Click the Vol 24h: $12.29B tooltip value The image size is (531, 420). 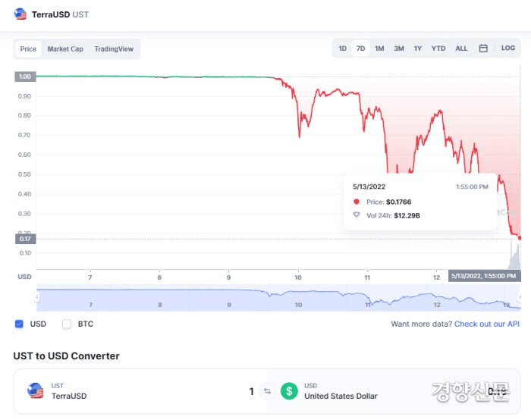[407, 215]
